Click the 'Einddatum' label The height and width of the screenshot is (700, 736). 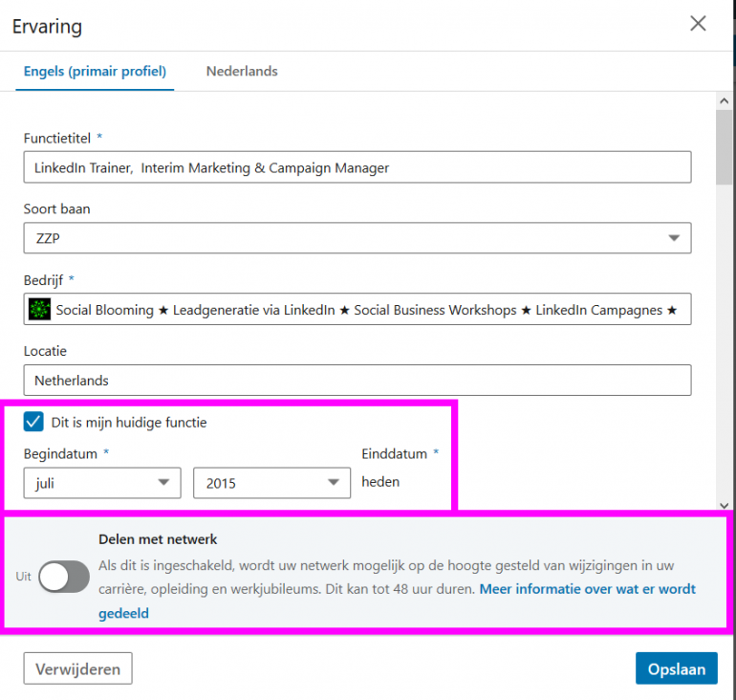[x=394, y=454]
